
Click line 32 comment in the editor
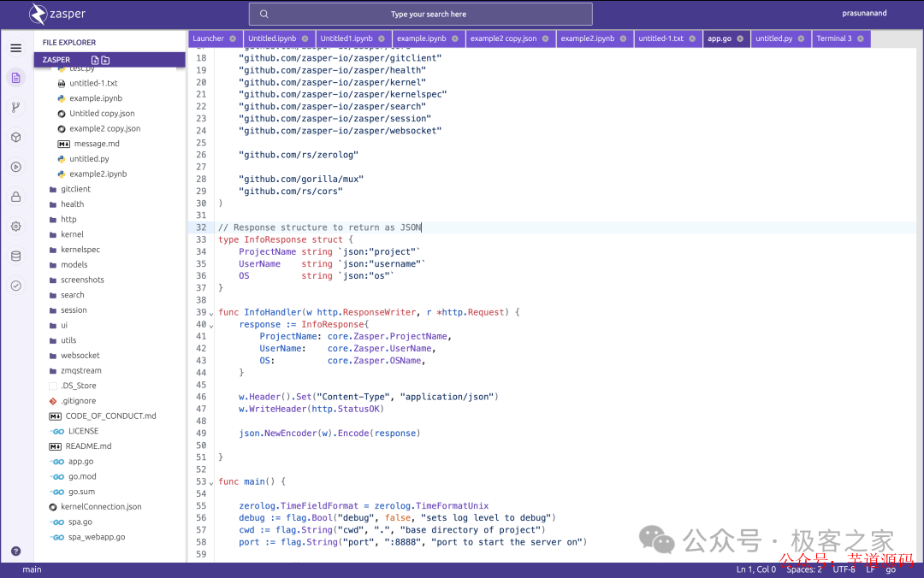point(320,227)
